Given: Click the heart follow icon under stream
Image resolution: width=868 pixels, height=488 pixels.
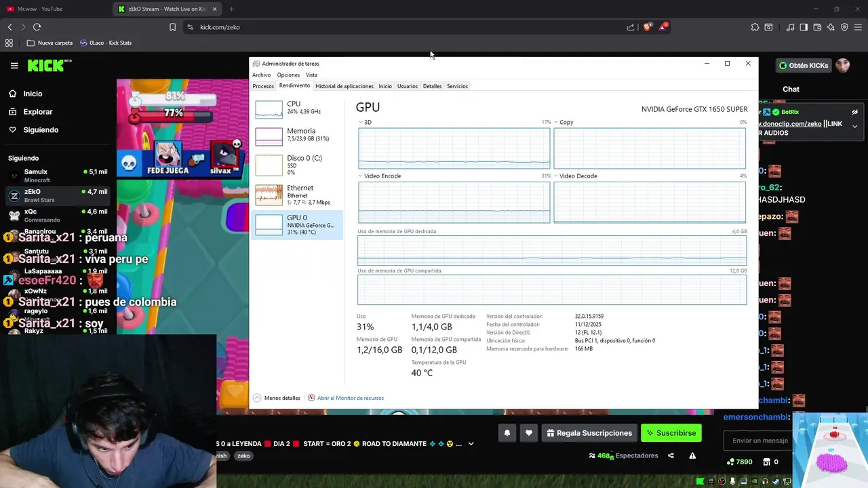Looking at the screenshot, I should 529,433.
